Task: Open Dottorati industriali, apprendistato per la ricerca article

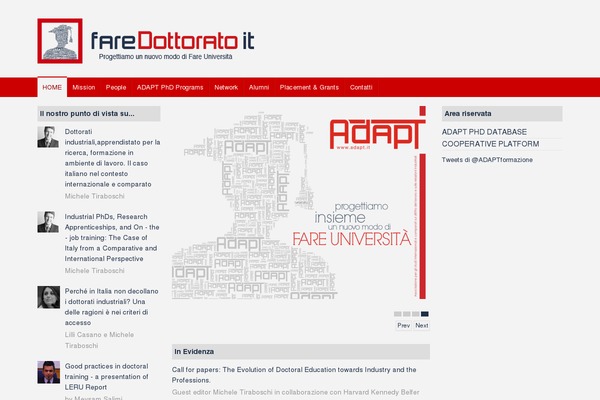Action: (112, 158)
